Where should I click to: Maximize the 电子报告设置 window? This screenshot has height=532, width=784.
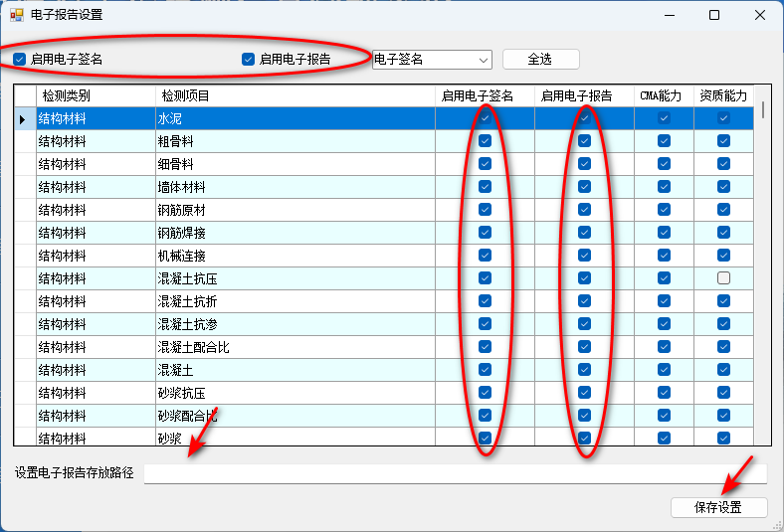pos(714,15)
